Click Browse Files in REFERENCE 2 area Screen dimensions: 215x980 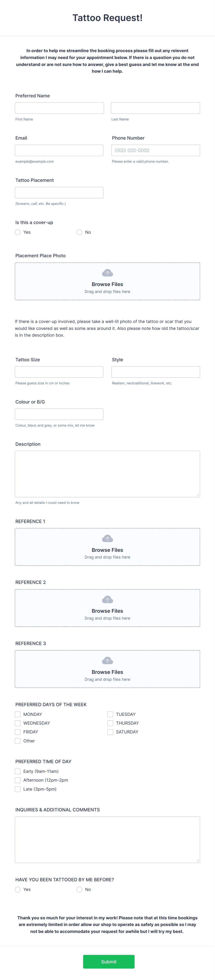107,611
